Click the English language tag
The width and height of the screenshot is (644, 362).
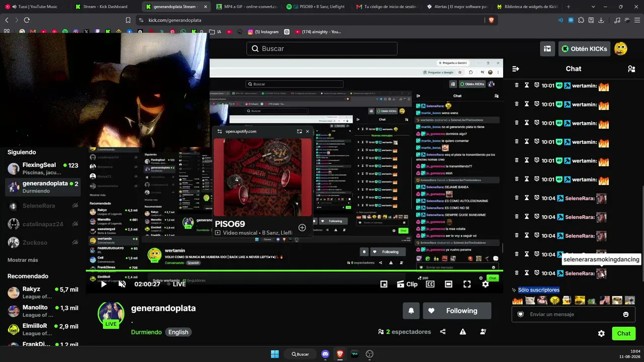(178, 332)
